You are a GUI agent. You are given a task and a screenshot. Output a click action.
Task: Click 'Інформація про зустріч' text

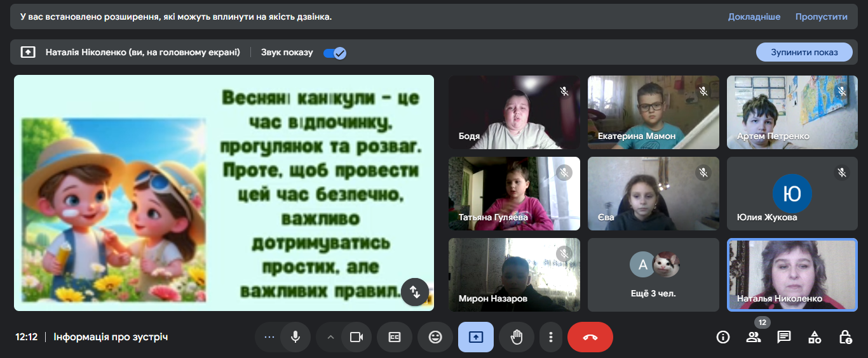coord(111,337)
